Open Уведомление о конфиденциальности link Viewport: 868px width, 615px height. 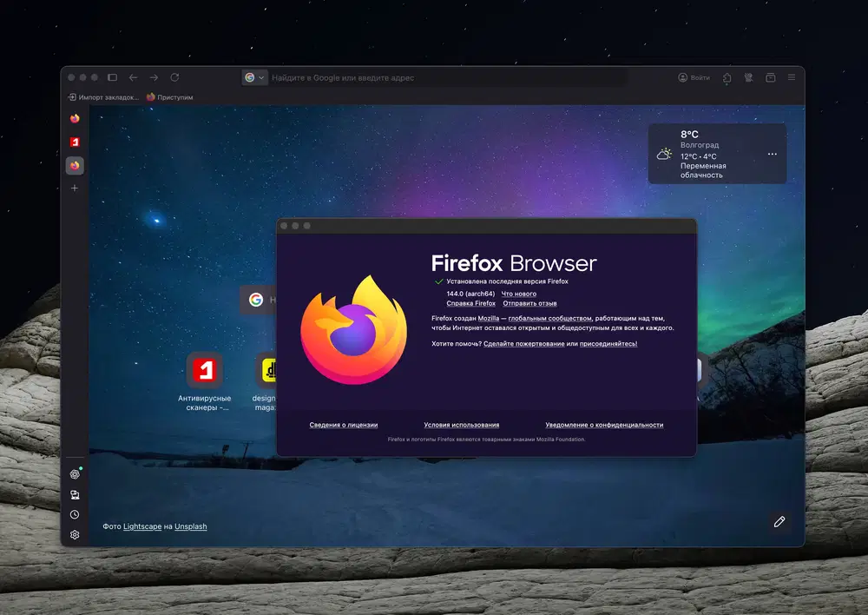[604, 425]
